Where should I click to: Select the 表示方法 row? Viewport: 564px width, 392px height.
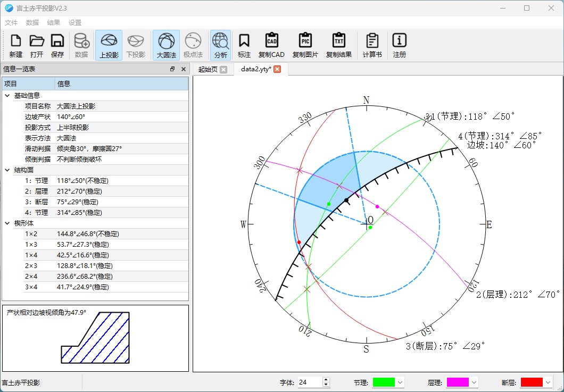pos(106,138)
